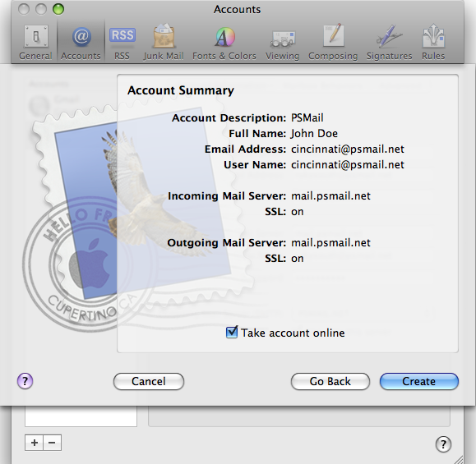Click the green zoom window button
Screen dimensions: 476x464
(58, 9)
